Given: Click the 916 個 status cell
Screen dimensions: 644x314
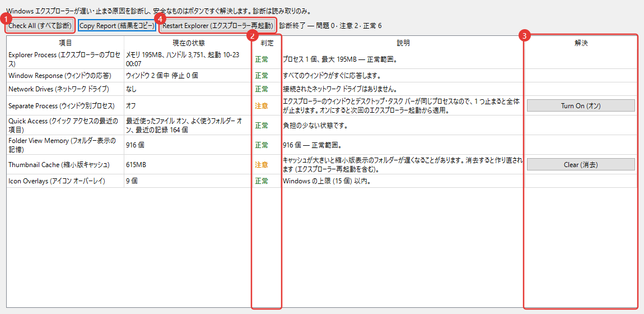Looking at the screenshot, I should pyautogui.click(x=189, y=145).
